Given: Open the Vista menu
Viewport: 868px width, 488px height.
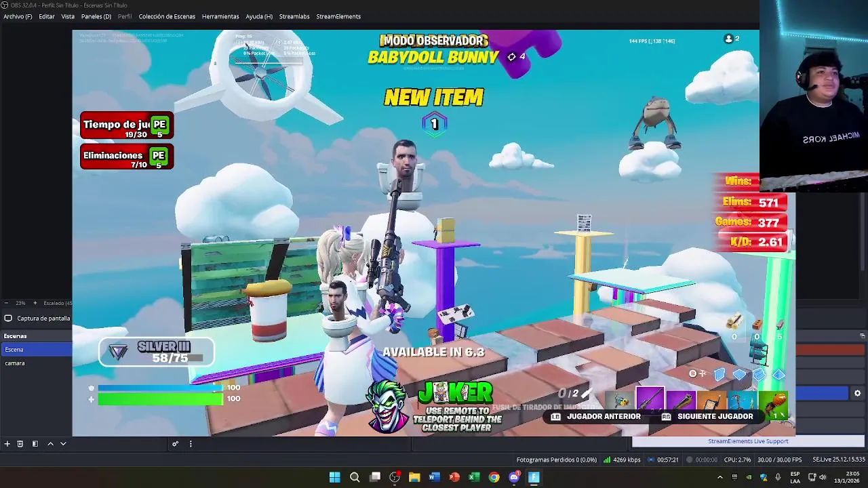Looking at the screenshot, I should pos(68,16).
